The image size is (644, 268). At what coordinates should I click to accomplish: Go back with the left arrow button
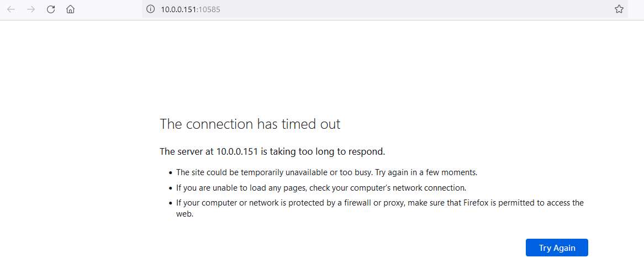pyautogui.click(x=11, y=9)
